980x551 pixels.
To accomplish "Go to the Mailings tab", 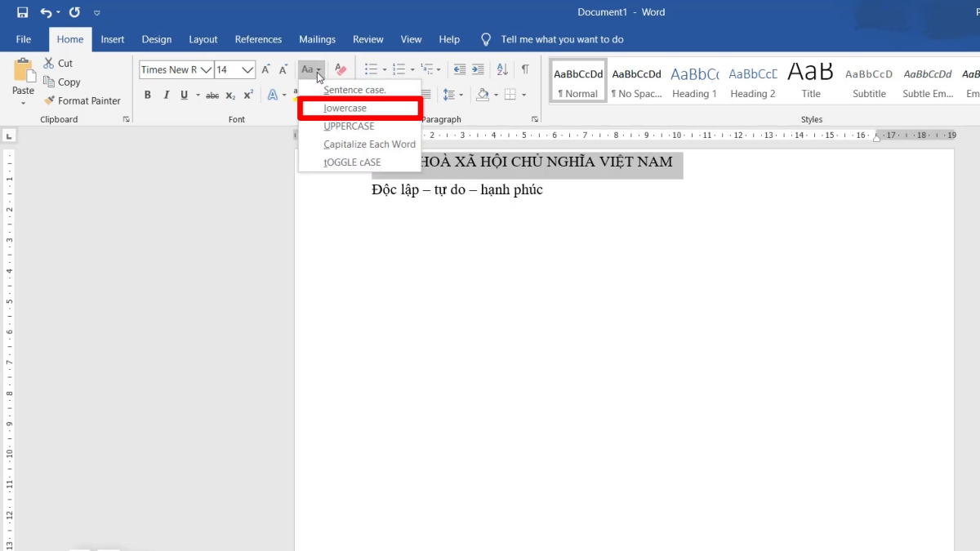I will (318, 39).
